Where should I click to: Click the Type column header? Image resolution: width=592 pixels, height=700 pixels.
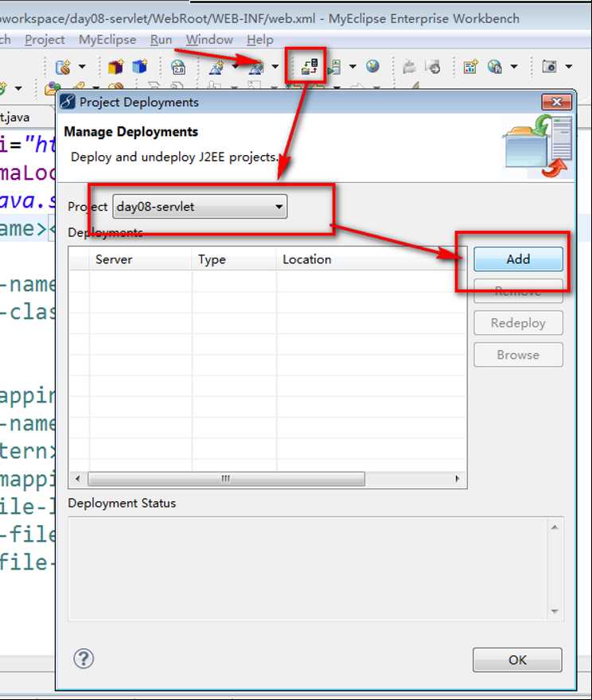tap(234, 259)
